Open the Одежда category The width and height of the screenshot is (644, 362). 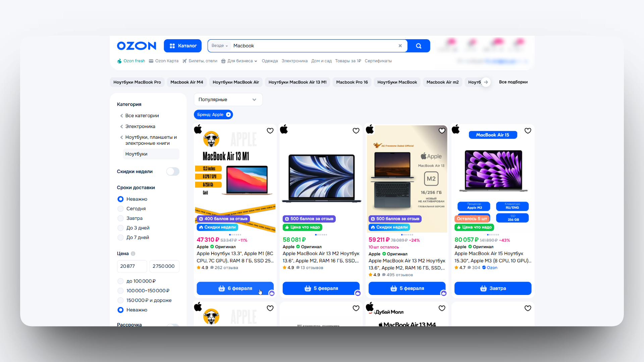[x=270, y=61]
